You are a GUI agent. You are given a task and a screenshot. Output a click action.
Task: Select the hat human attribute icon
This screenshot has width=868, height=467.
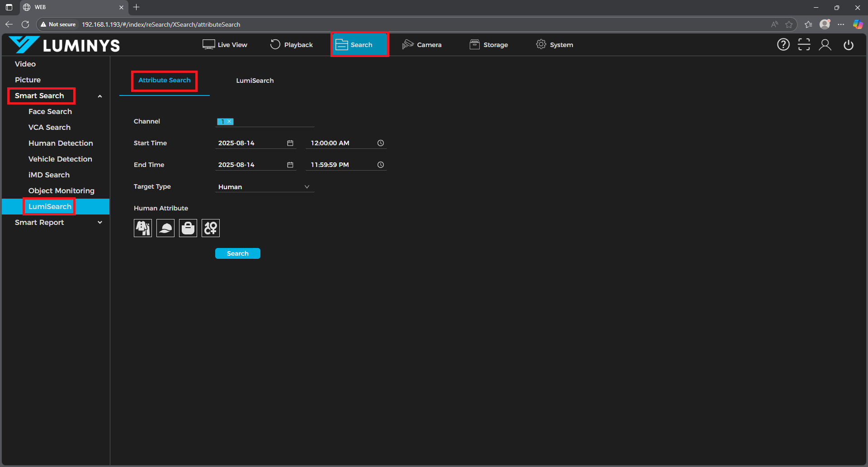[165, 228]
